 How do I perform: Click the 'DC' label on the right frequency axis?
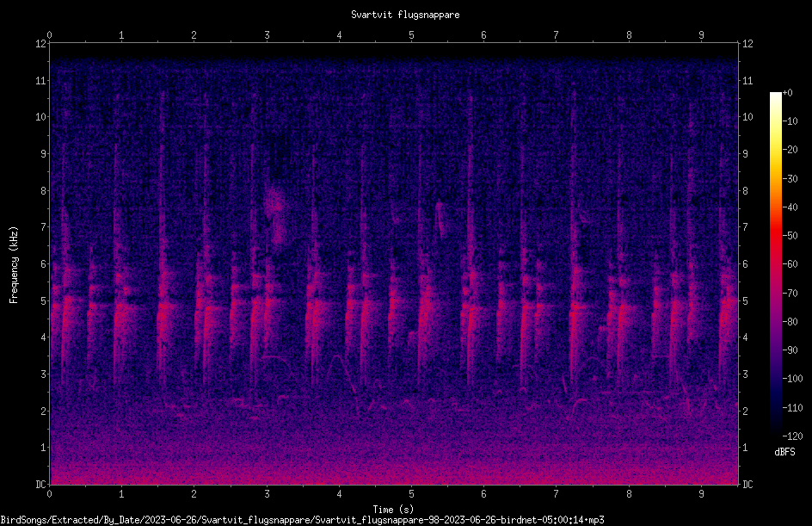[x=747, y=485]
